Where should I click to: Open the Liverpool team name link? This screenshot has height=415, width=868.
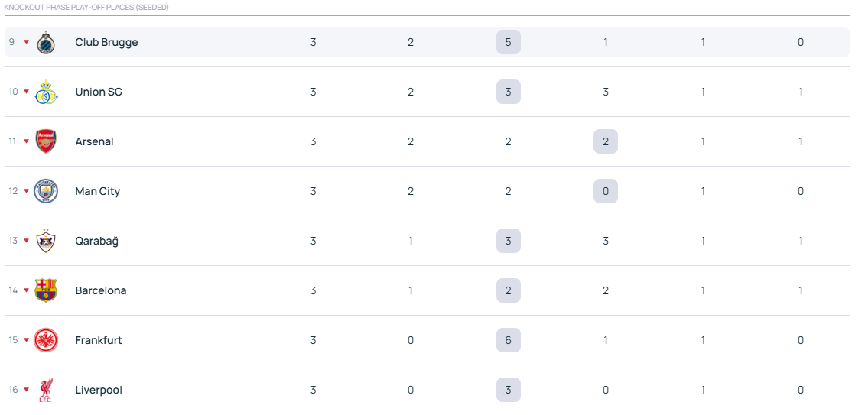click(x=99, y=390)
